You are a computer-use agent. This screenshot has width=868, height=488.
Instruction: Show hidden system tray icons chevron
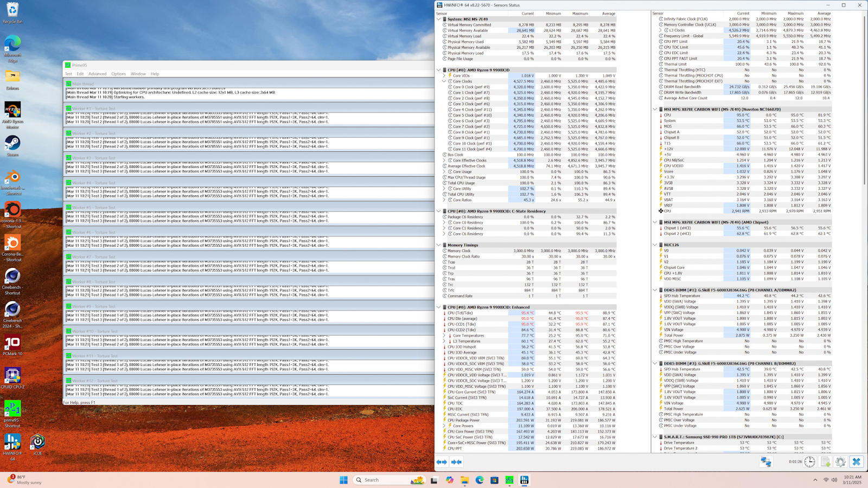pos(815,480)
